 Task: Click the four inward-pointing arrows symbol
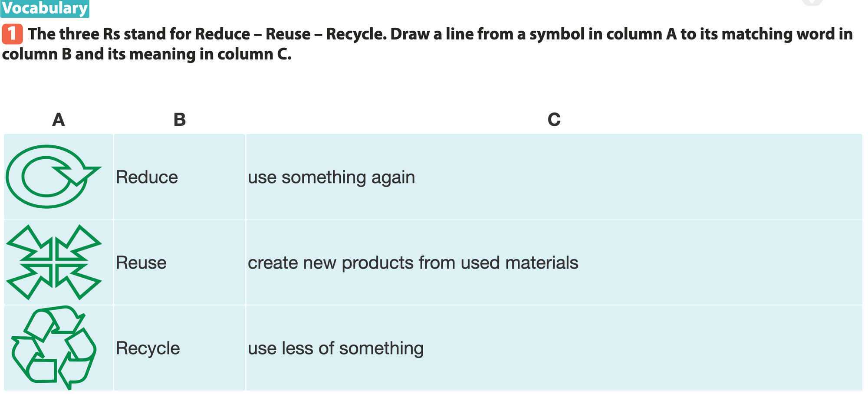pyautogui.click(x=54, y=262)
